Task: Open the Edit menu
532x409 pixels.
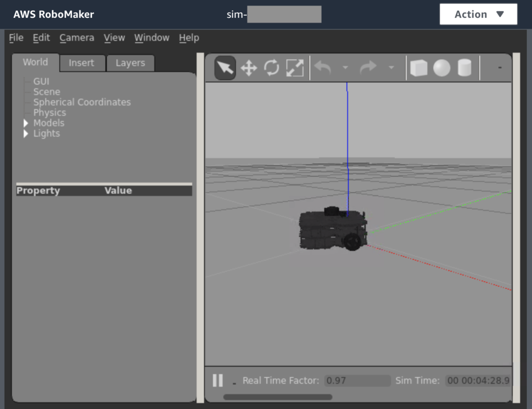Action: (41, 37)
